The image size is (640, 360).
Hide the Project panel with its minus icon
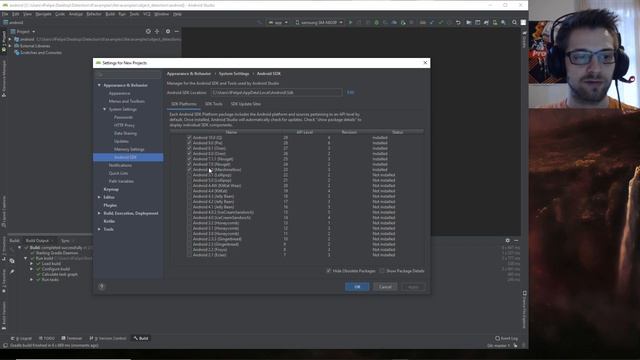tap(177, 31)
